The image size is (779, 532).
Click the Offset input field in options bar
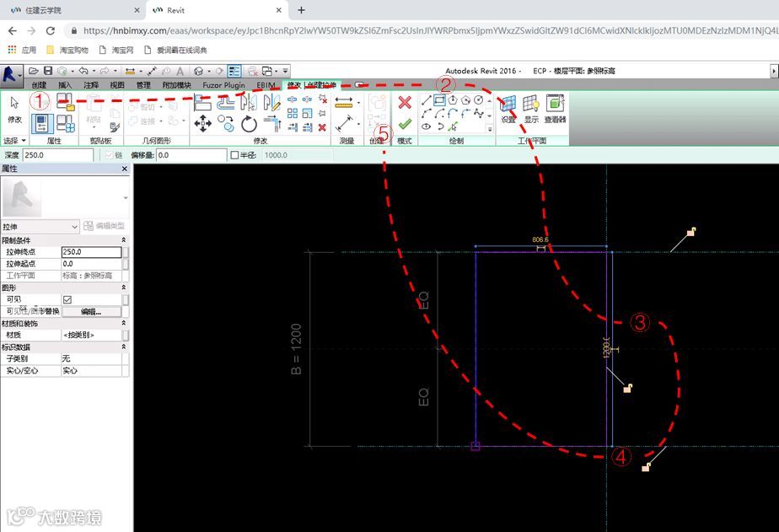pos(191,155)
